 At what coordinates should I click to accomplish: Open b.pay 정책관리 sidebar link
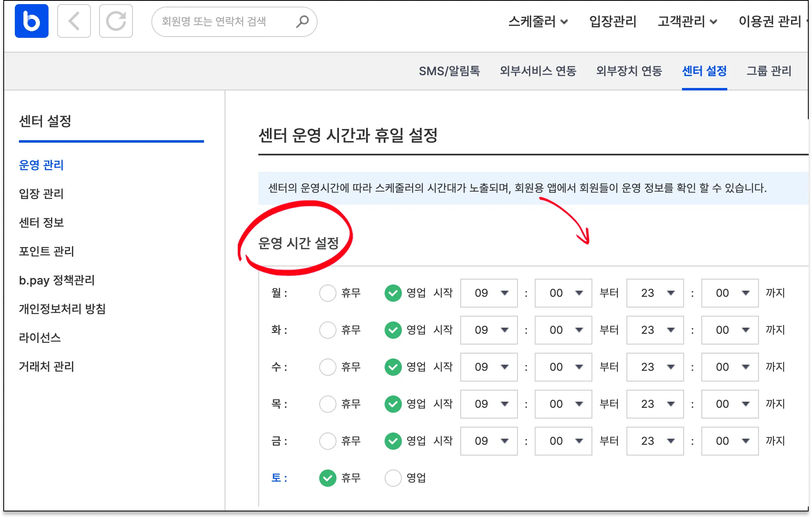pyautogui.click(x=57, y=280)
